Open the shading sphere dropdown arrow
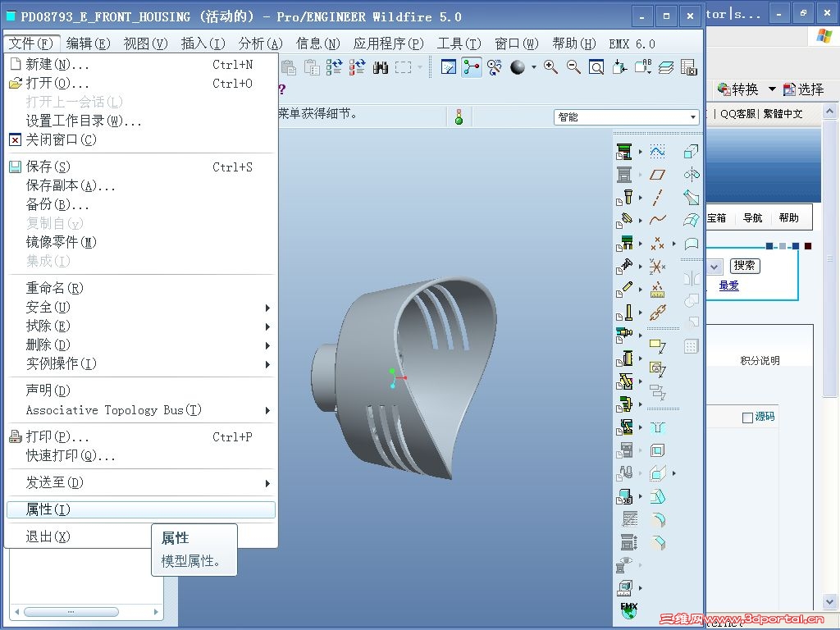This screenshot has height=630, width=840. [x=533, y=67]
